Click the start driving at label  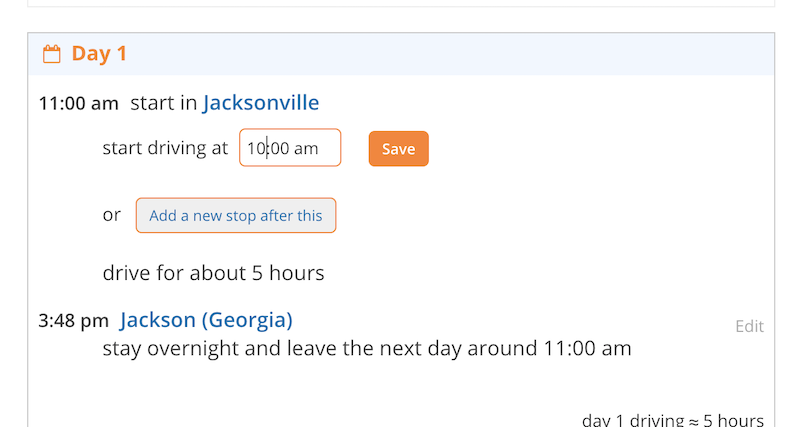[x=165, y=148]
